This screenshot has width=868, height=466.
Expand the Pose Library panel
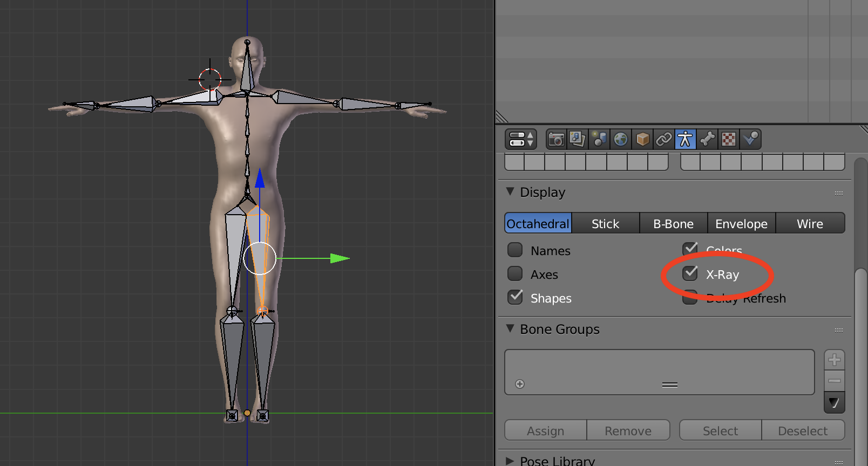(x=510, y=461)
